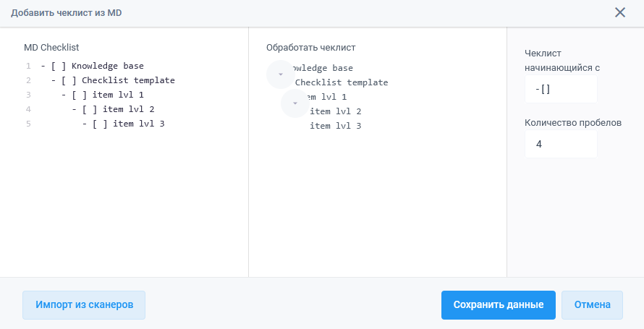Select item lvl 2 in processed tree
This screenshot has height=329, width=644.
coord(335,111)
